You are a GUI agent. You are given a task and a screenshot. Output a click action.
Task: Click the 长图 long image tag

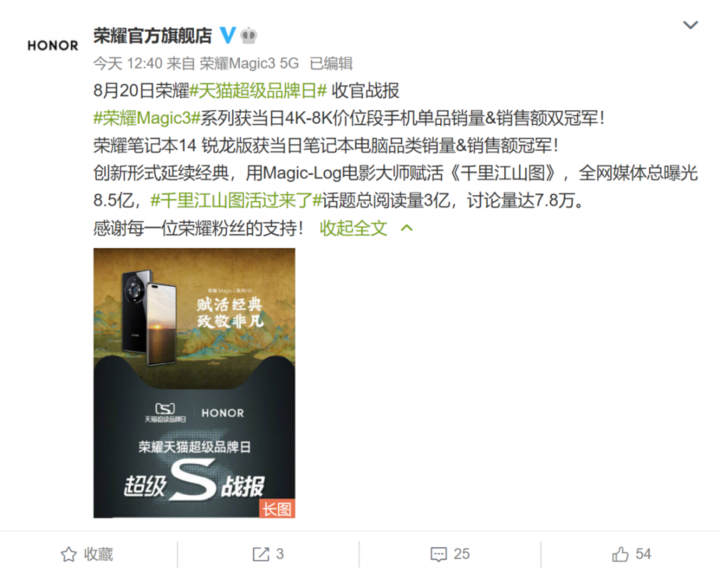click(x=277, y=509)
